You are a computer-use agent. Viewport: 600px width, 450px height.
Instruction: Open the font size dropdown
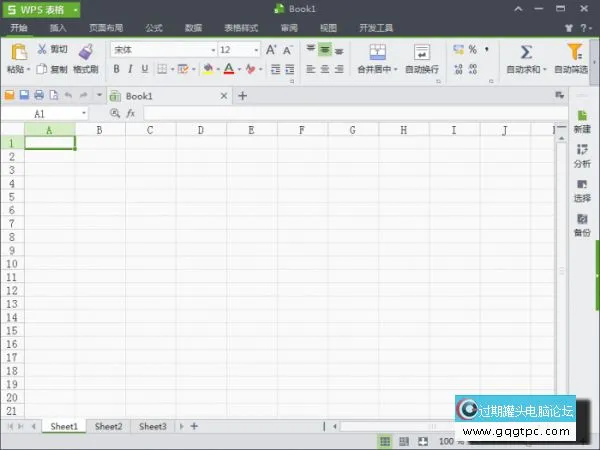[x=256, y=49]
